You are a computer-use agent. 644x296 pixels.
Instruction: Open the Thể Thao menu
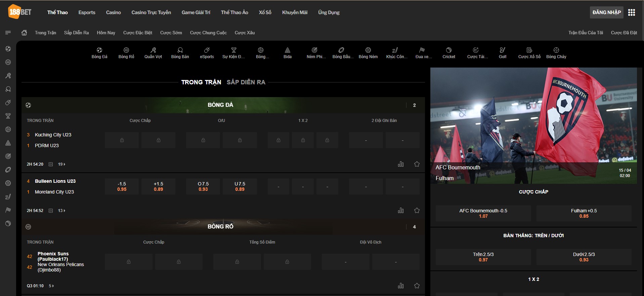point(57,12)
